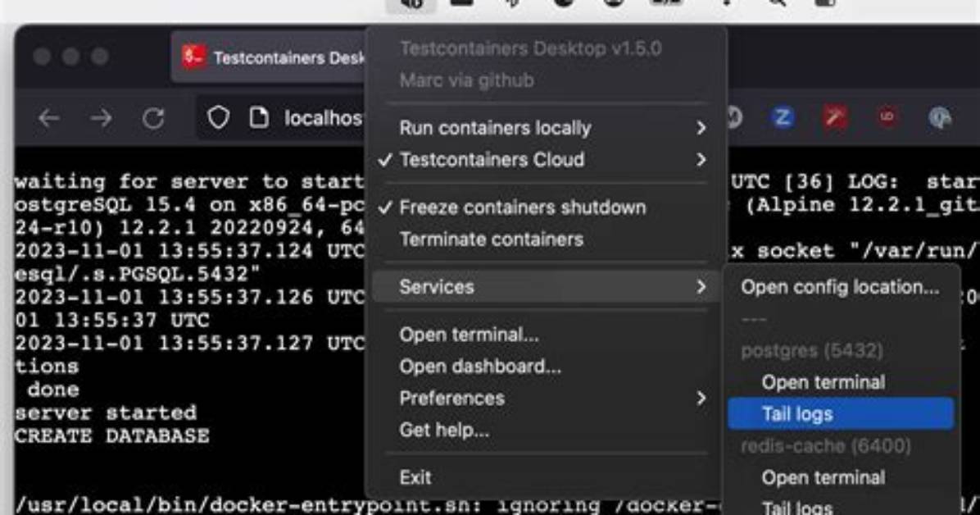Click the red pickaxe extension icon

[x=835, y=117]
